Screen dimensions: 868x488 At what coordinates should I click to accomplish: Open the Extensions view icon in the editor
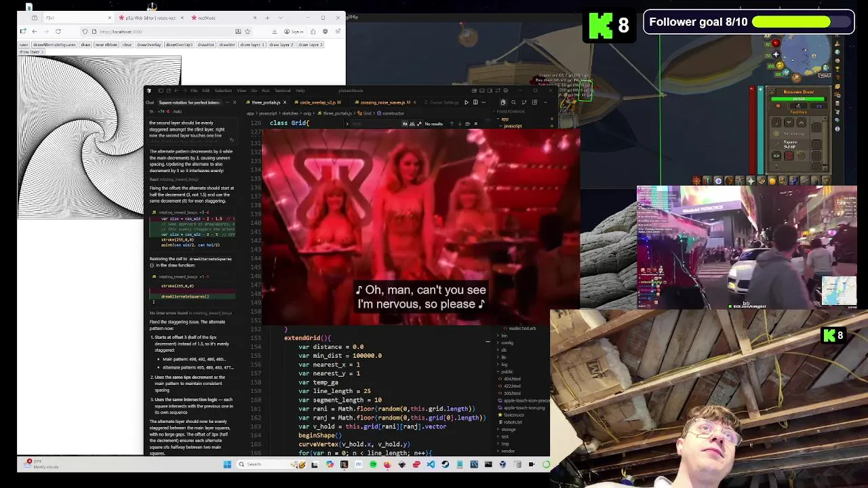point(534,102)
